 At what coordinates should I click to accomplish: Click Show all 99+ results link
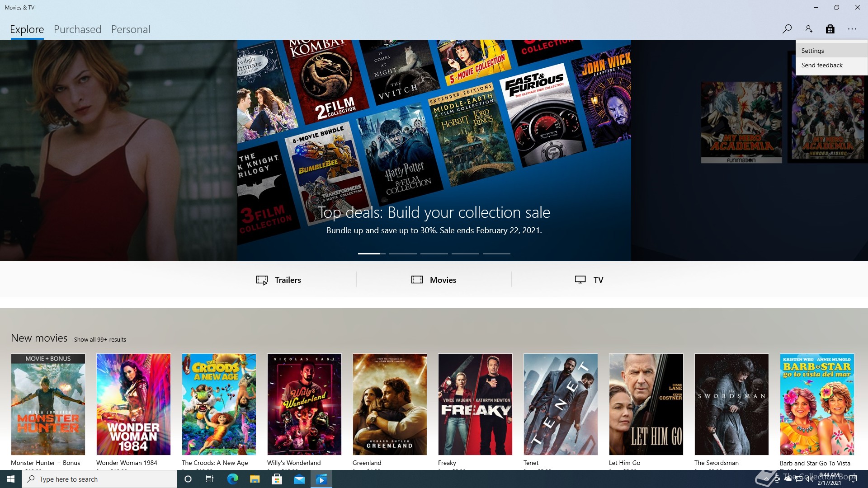tap(100, 340)
